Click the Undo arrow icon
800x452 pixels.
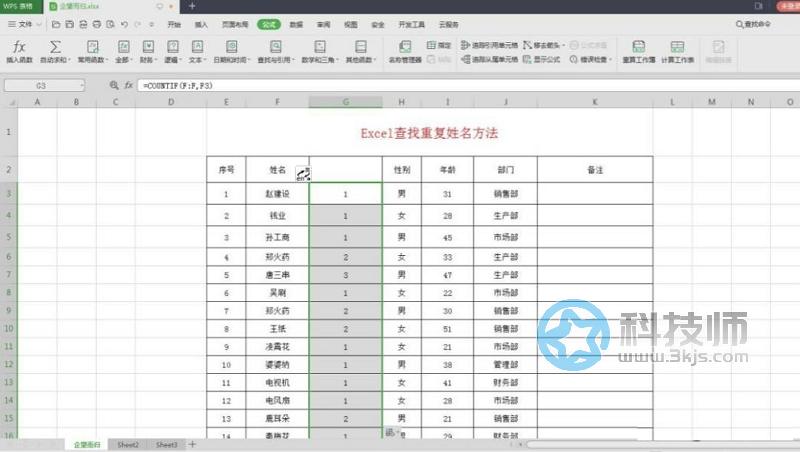click(124, 24)
